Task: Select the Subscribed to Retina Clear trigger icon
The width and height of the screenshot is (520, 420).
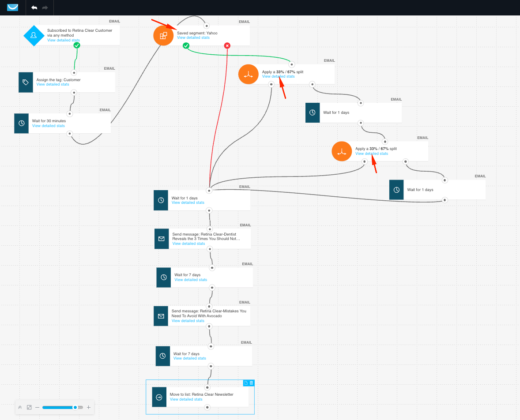Action: 34,35
